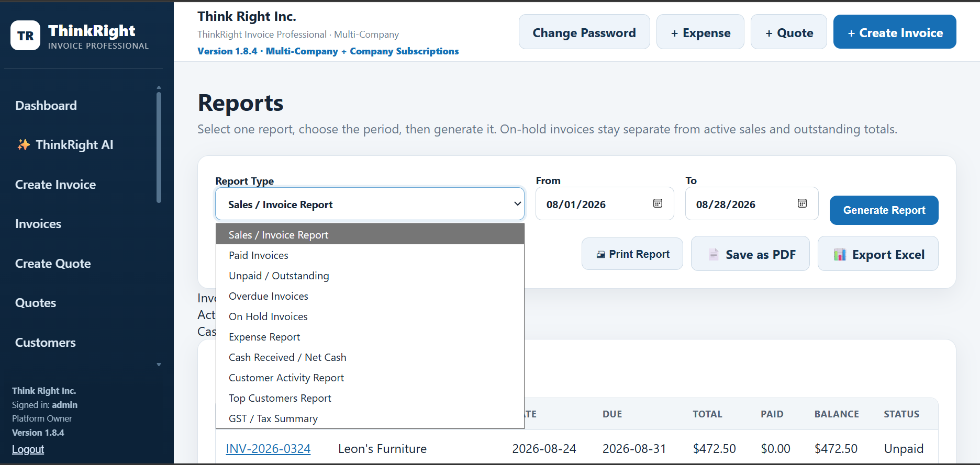Add a new Expense from header
The height and width of the screenshot is (465, 980).
tap(700, 32)
